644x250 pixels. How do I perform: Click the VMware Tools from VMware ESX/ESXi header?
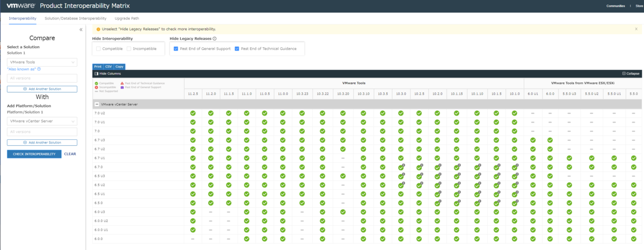583,83
